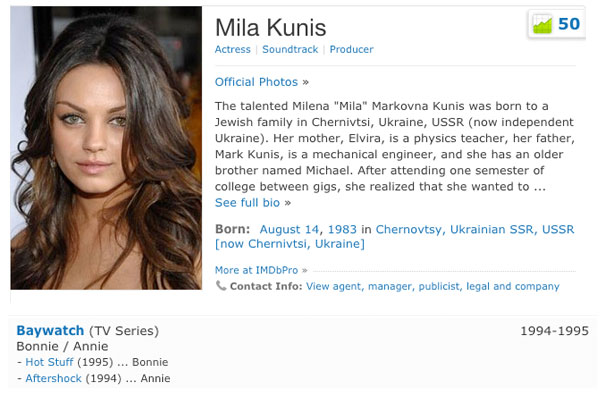Click the now Chernivtsi, Ukraine link

pos(290,244)
